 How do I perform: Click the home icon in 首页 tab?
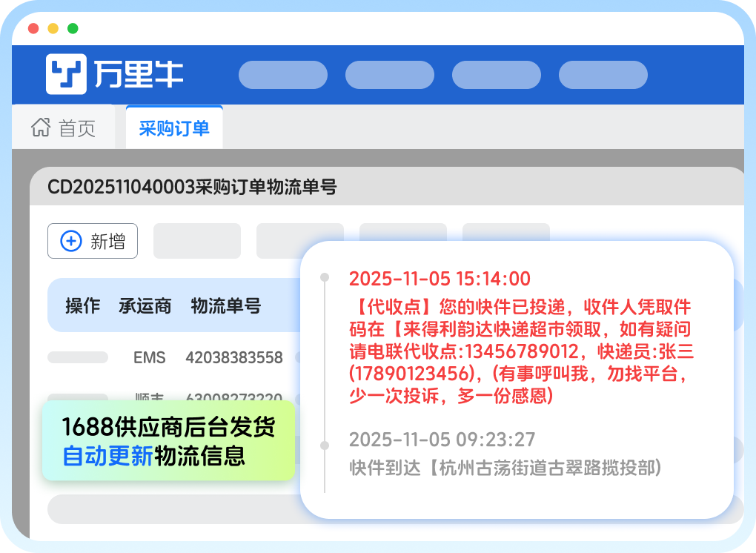coord(40,128)
